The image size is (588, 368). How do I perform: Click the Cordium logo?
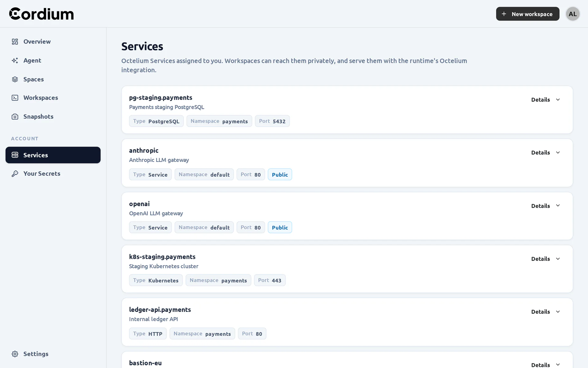[41, 14]
